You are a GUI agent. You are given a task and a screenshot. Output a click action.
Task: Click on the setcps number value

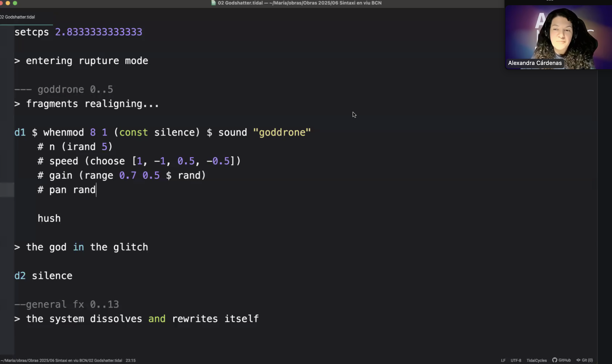[x=98, y=32]
